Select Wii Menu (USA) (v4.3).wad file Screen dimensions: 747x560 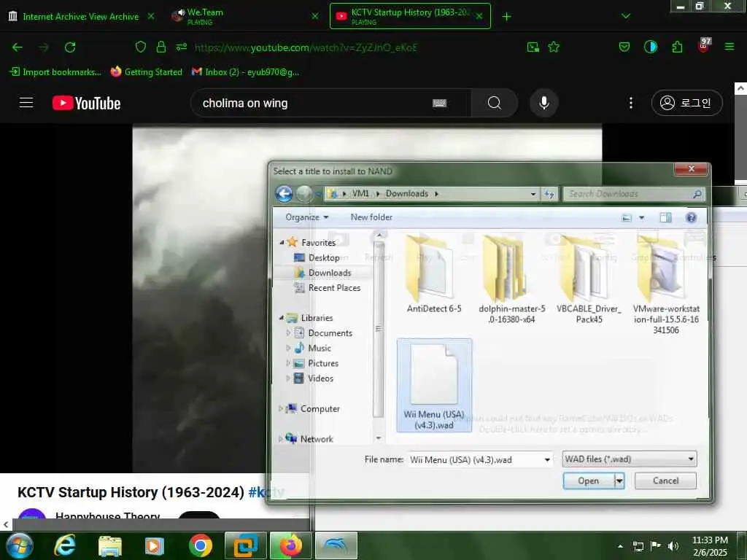pos(434,386)
